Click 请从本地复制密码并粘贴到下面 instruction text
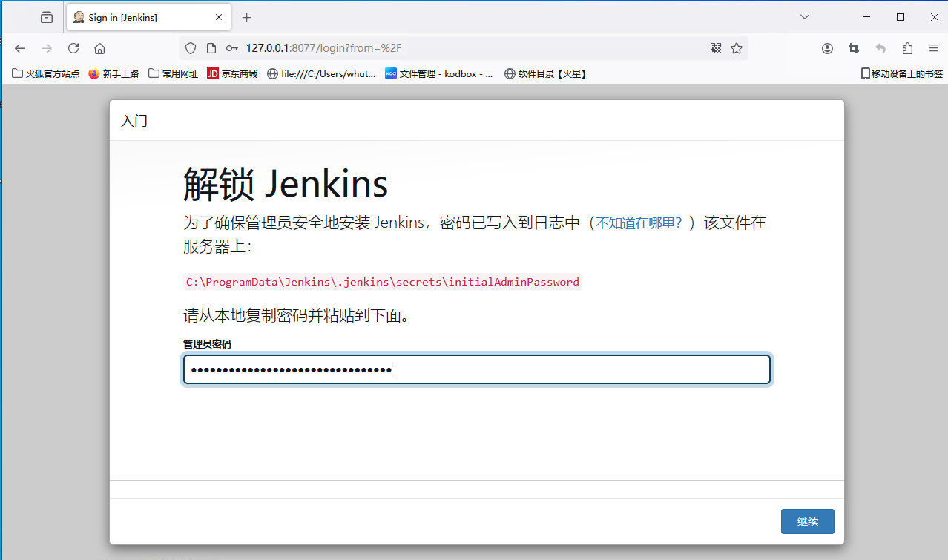The width and height of the screenshot is (948, 560). 297,316
